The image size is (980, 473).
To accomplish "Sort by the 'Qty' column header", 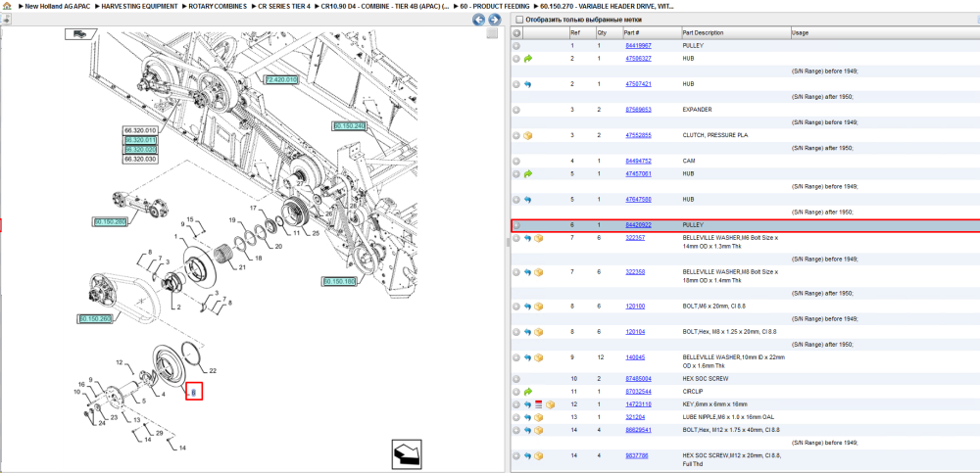I will tap(602, 33).
